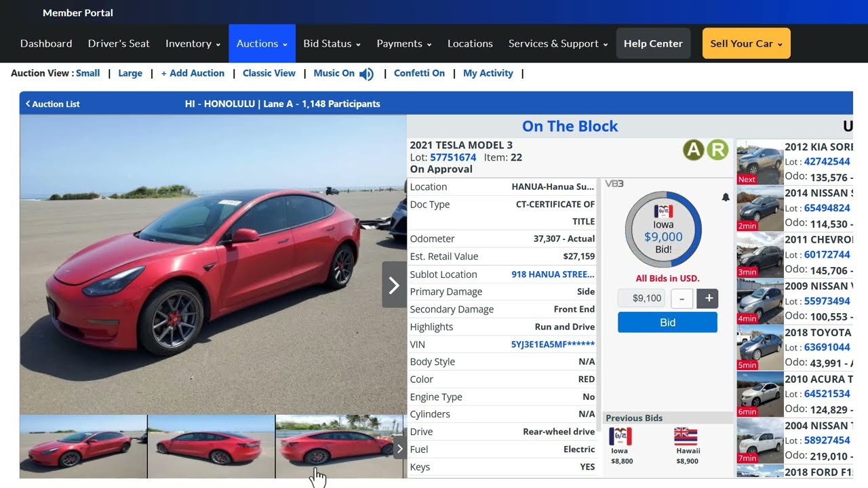Expand the Inventory menu
Image resolution: width=868 pixels, height=488 pixels.
(193, 43)
